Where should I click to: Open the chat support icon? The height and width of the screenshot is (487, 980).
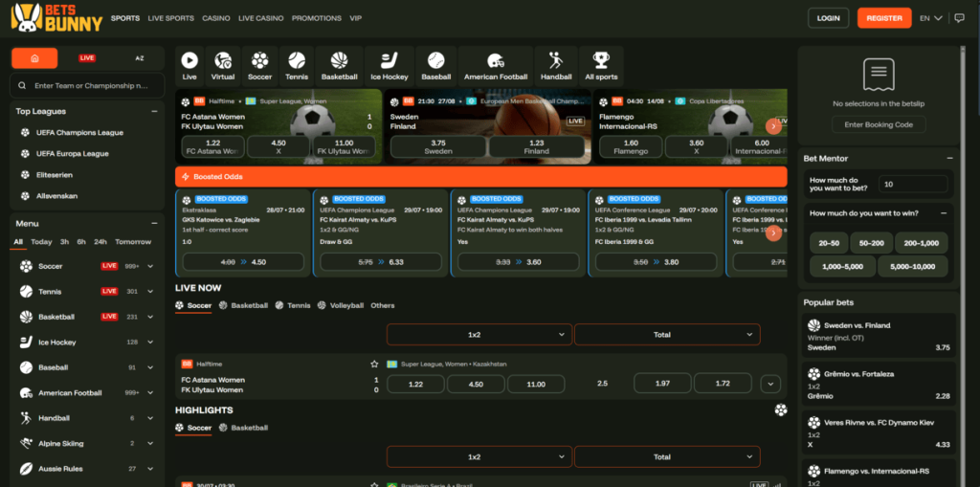coord(960,18)
